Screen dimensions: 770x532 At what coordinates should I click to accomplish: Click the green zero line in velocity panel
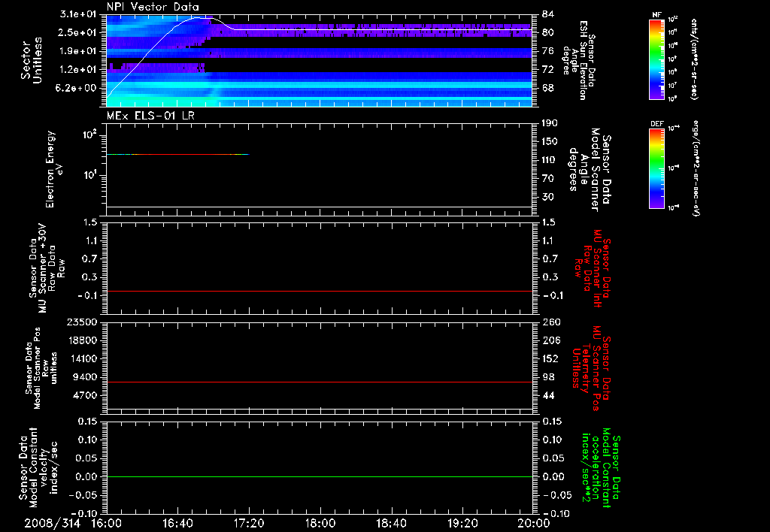pos(319,476)
